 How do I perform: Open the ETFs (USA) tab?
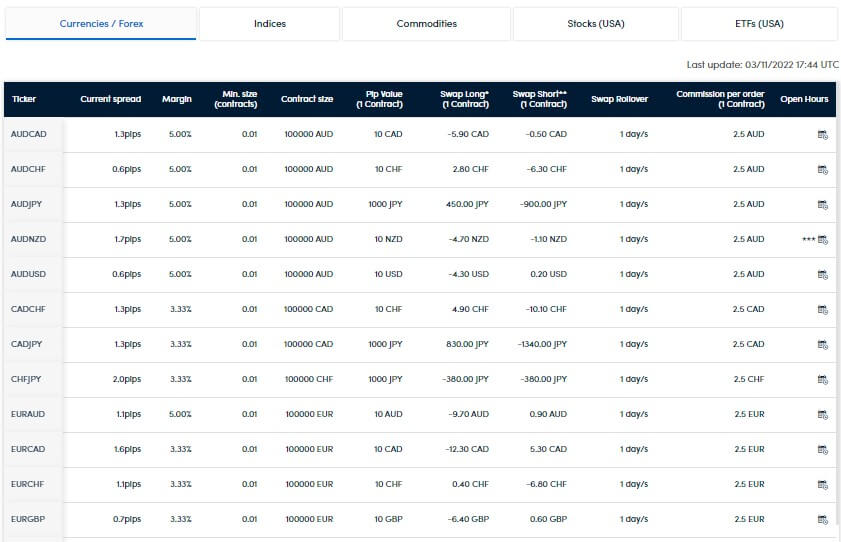[759, 24]
